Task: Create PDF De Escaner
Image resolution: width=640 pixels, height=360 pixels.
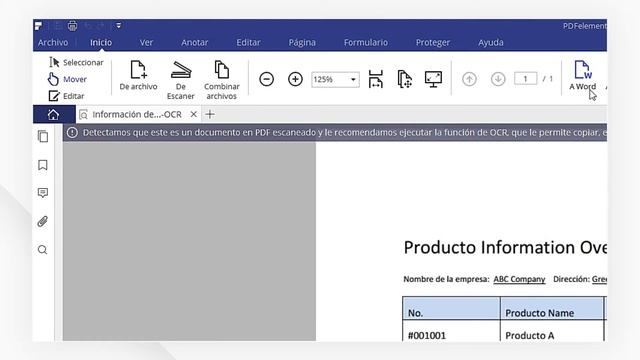Action: pos(180,80)
